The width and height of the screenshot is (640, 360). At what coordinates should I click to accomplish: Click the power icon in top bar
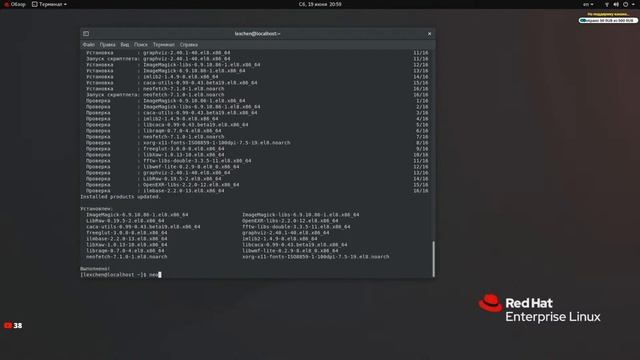[625, 4]
